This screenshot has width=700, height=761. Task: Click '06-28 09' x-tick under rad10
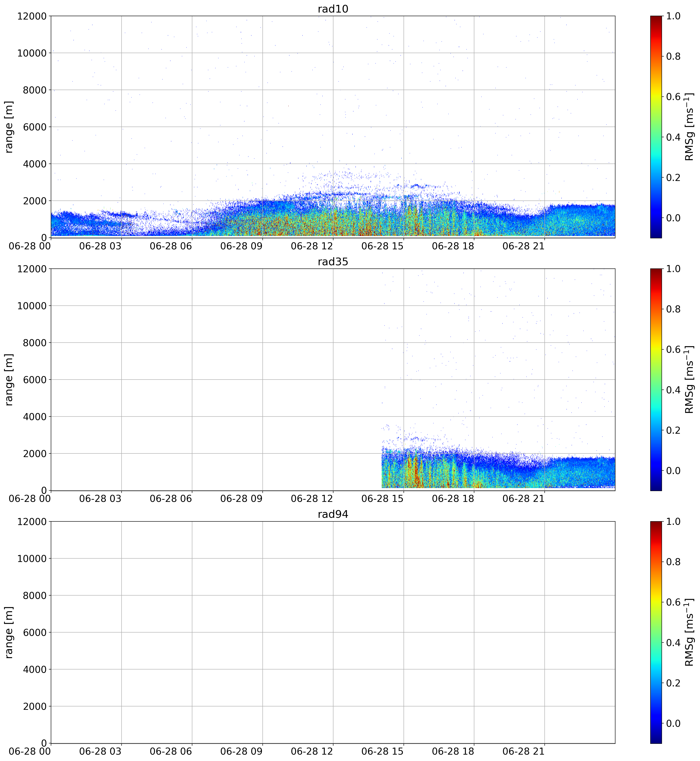[241, 246]
